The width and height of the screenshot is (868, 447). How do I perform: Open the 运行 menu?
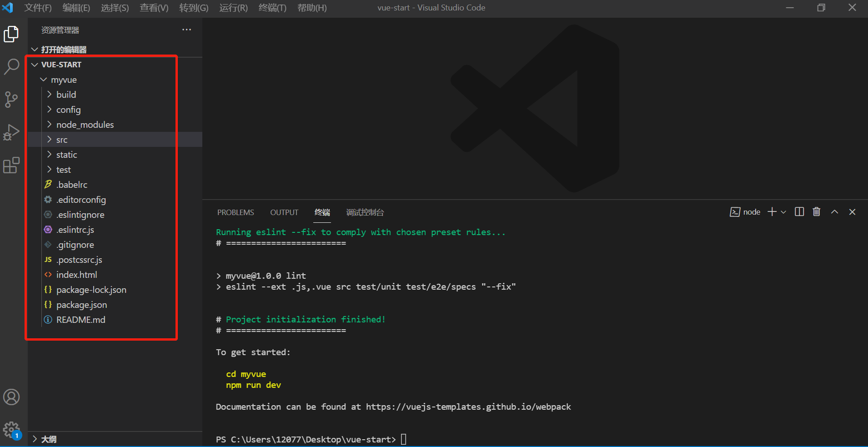[x=233, y=8]
